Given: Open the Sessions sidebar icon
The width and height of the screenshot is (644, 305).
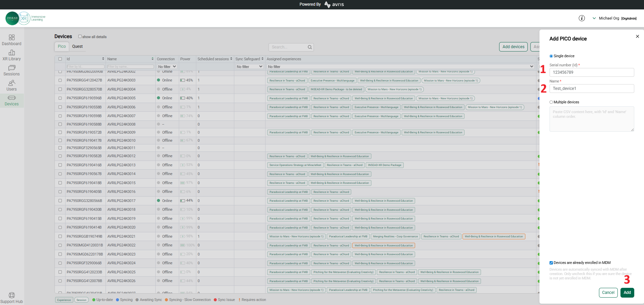Looking at the screenshot, I should pos(12,68).
